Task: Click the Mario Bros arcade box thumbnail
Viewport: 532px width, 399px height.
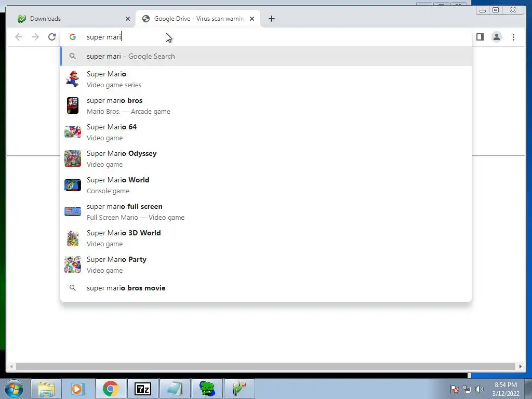Action: (x=73, y=105)
